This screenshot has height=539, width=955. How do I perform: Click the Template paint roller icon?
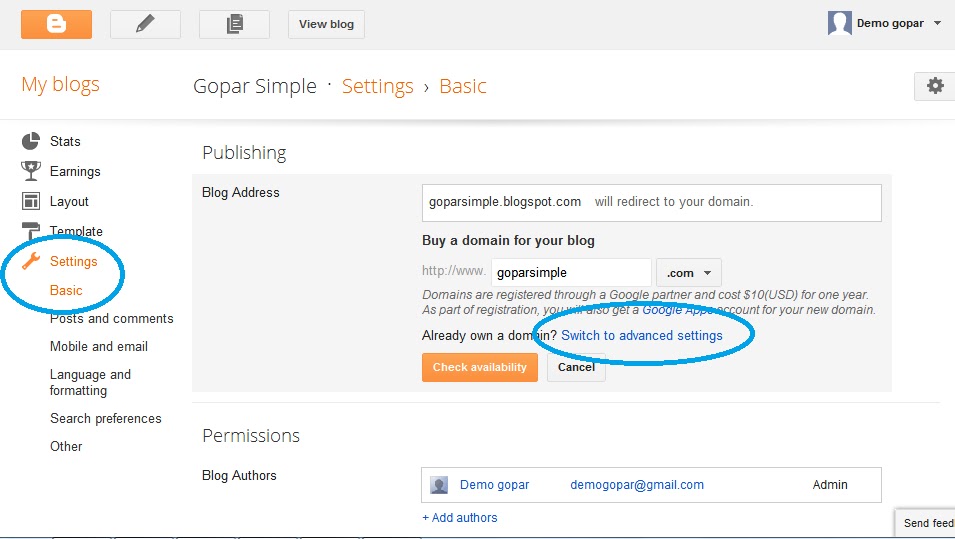tap(30, 230)
